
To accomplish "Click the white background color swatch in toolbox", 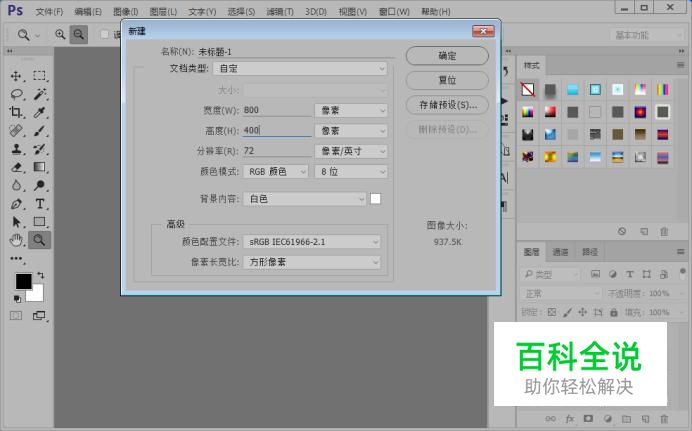I will (37, 295).
